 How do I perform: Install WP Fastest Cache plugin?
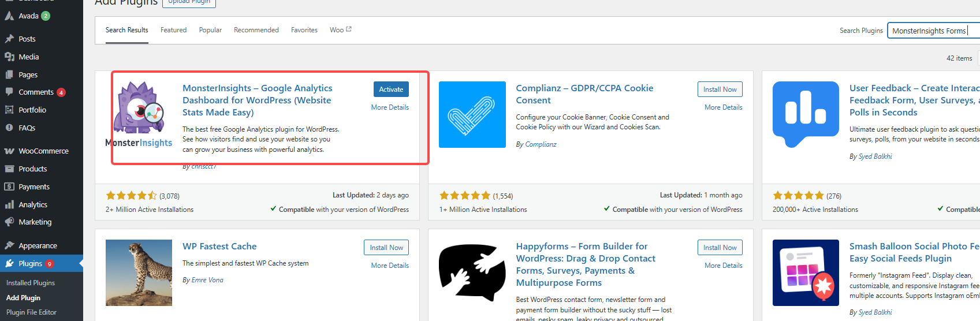coord(386,248)
